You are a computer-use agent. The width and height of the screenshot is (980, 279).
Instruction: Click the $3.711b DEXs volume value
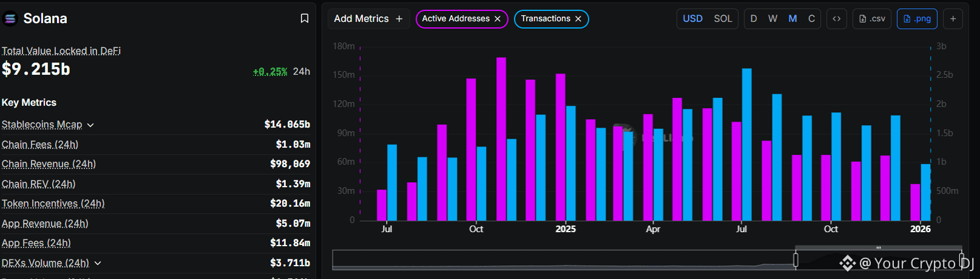pyautogui.click(x=290, y=263)
